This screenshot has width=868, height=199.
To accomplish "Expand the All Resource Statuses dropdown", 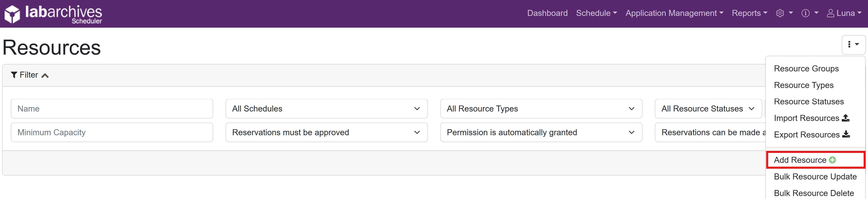I will (708, 109).
